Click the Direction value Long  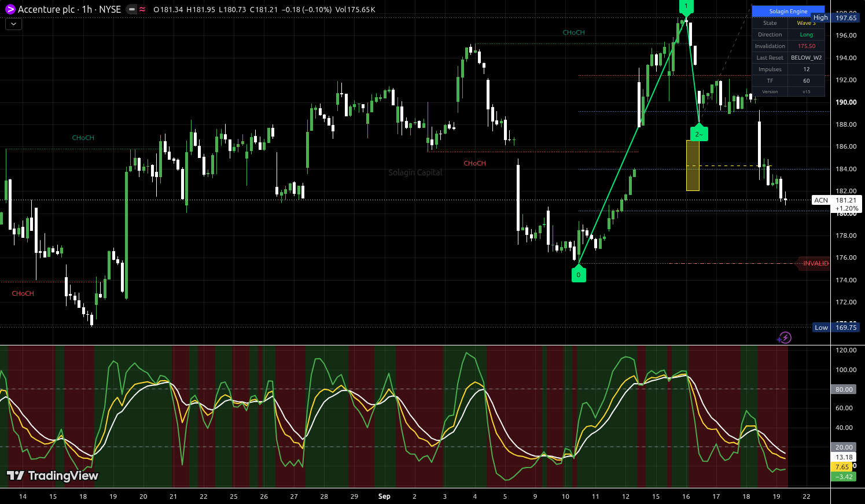(x=807, y=35)
